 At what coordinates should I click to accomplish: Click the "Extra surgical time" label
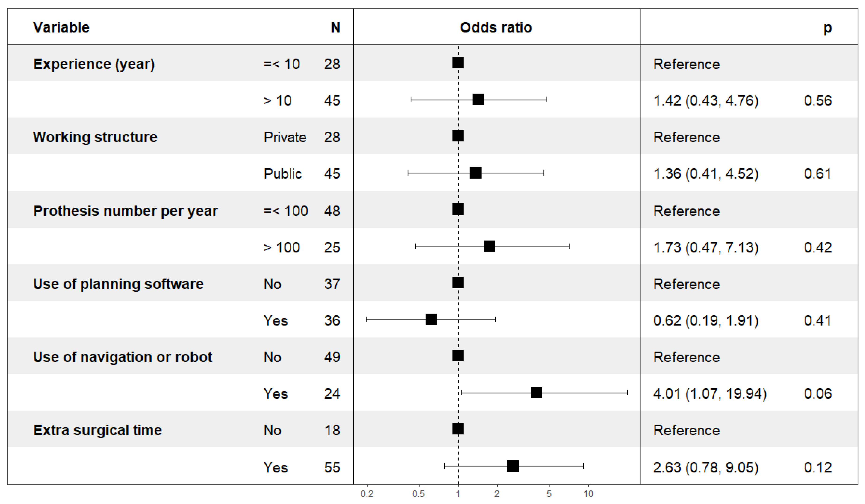[97, 430]
